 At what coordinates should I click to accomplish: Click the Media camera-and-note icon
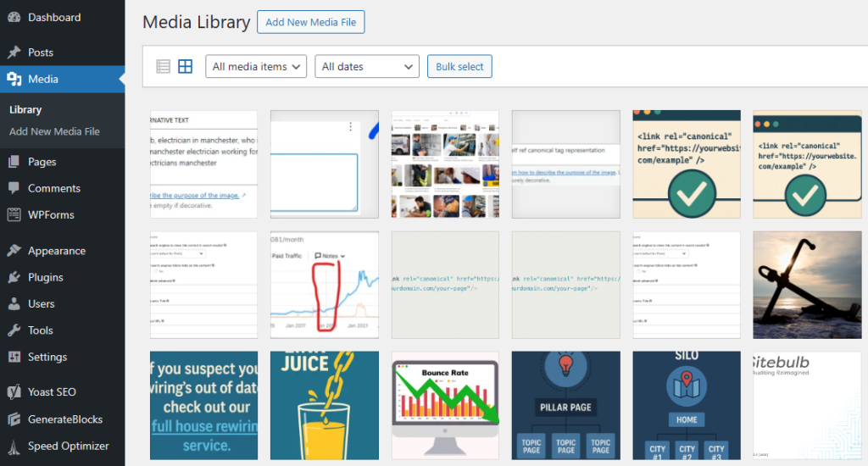[x=14, y=79]
